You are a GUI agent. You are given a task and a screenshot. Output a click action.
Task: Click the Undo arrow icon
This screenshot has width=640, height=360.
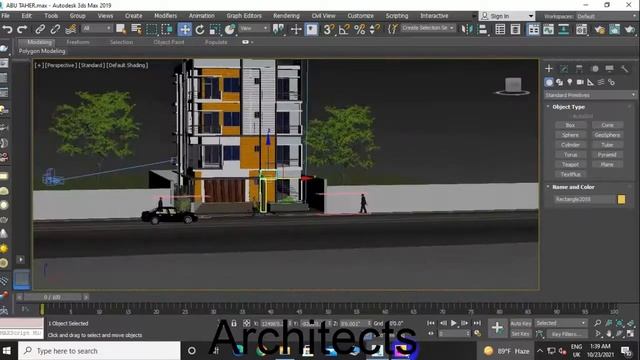pos(7,29)
